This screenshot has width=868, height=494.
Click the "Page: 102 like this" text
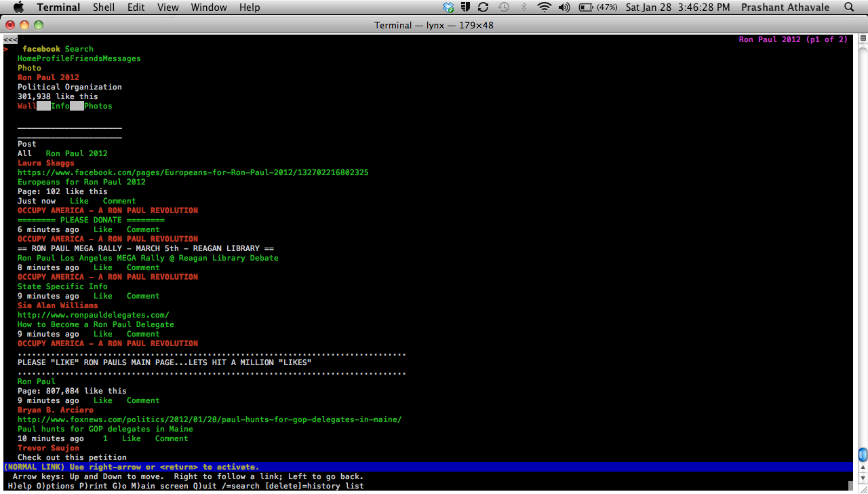coord(62,191)
